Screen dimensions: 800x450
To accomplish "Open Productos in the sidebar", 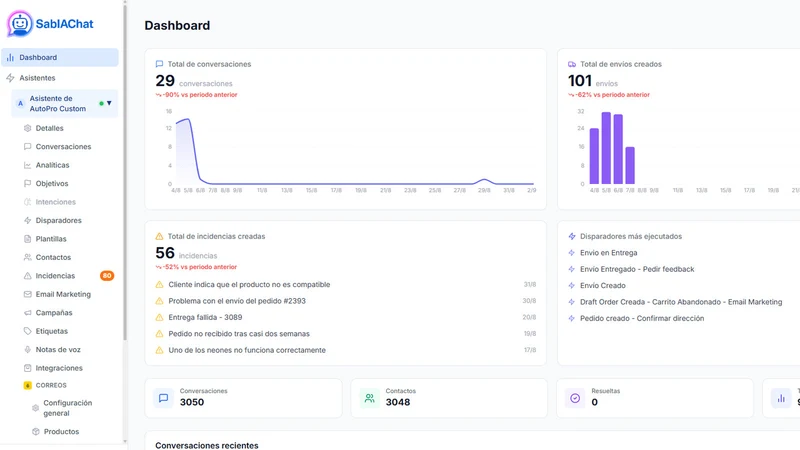I will pyautogui.click(x=61, y=431).
